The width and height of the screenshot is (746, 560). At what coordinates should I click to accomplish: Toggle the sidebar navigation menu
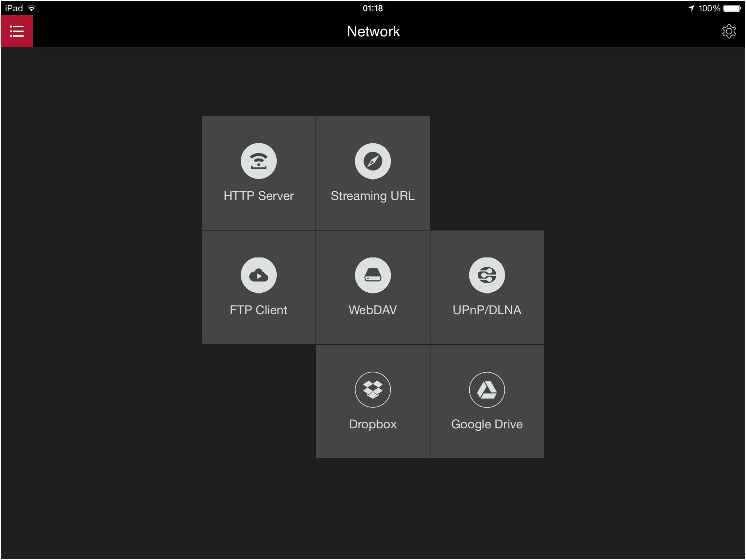(16, 31)
